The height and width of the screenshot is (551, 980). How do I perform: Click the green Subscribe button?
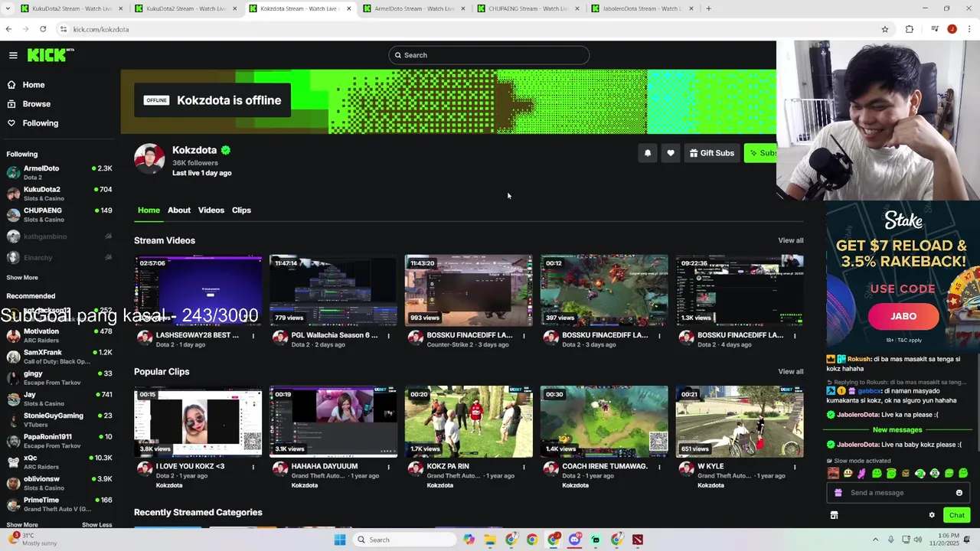pos(760,153)
